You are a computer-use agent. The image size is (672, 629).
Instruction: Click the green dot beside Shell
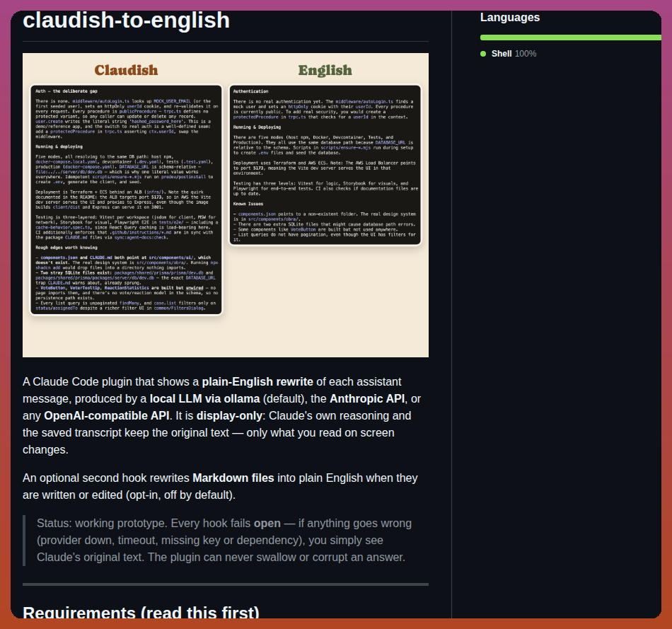click(483, 54)
